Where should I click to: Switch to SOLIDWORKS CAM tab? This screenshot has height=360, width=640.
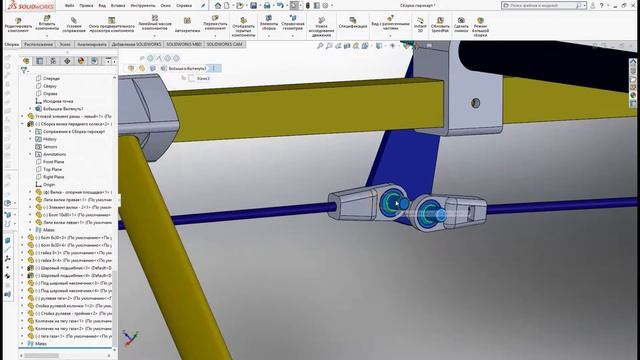pos(224,44)
